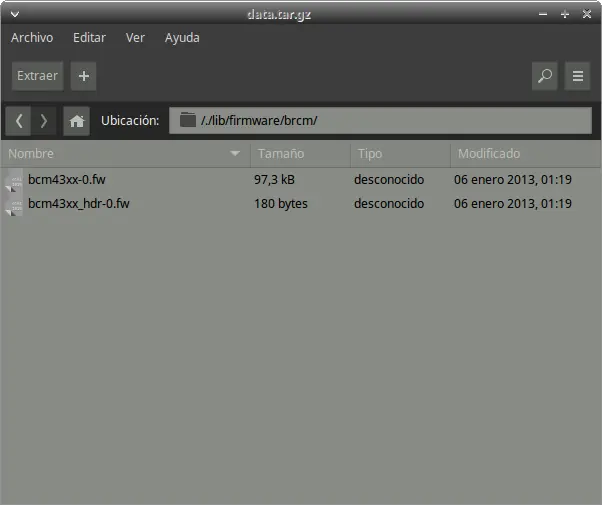The height and width of the screenshot is (505, 602).
Task: Close the data.tar.gz window
Action: point(586,15)
